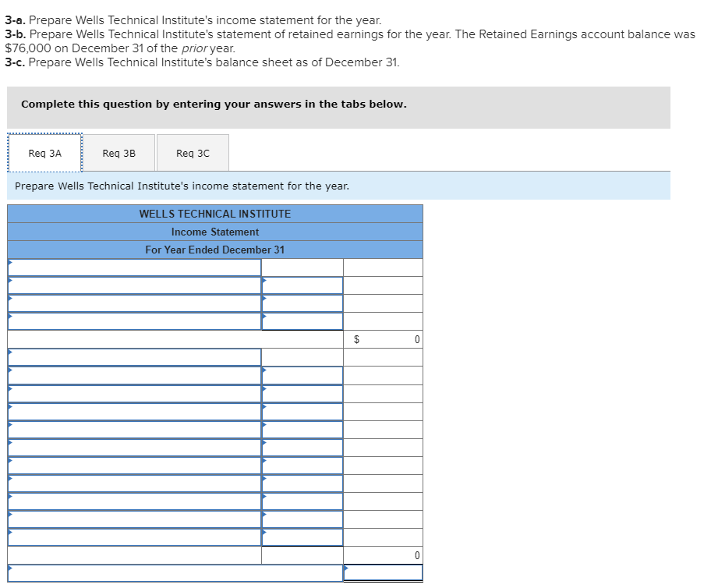Select the final-row amount field at bottom right
Image resolution: width=711 pixels, height=588 pixels.
point(383,573)
